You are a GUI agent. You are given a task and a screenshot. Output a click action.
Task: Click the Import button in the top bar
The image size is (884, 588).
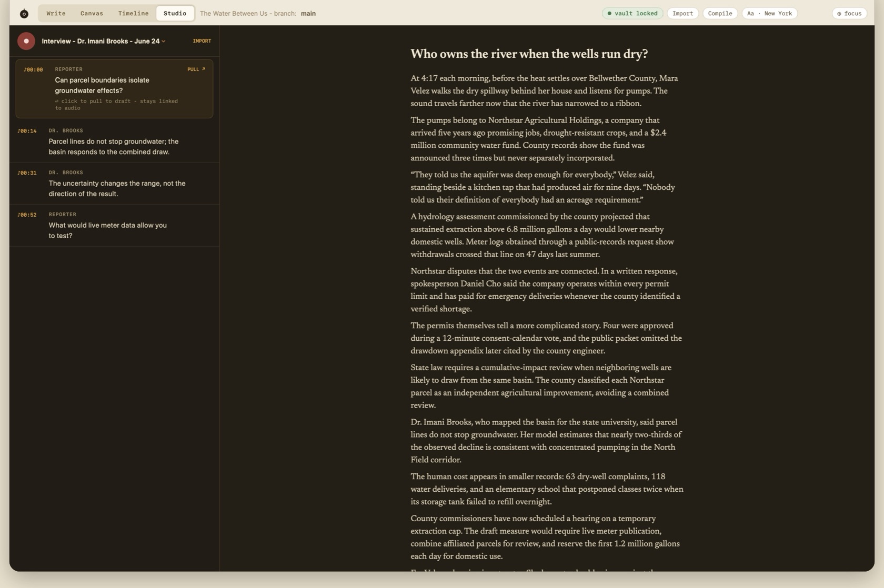[682, 14]
